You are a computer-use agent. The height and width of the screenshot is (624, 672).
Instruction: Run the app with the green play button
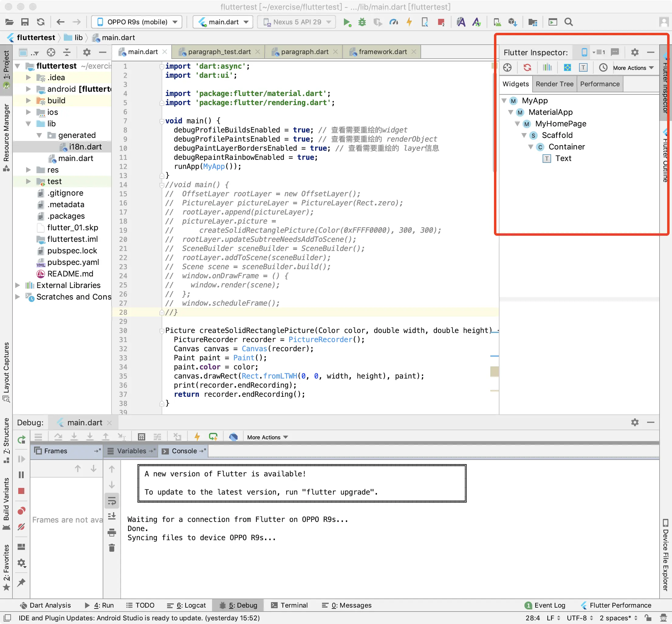pyautogui.click(x=347, y=22)
